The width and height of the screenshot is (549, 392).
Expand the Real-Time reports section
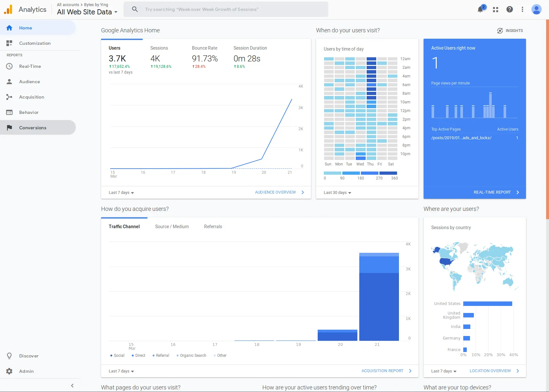pyautogui.click(x=38, y=66)
